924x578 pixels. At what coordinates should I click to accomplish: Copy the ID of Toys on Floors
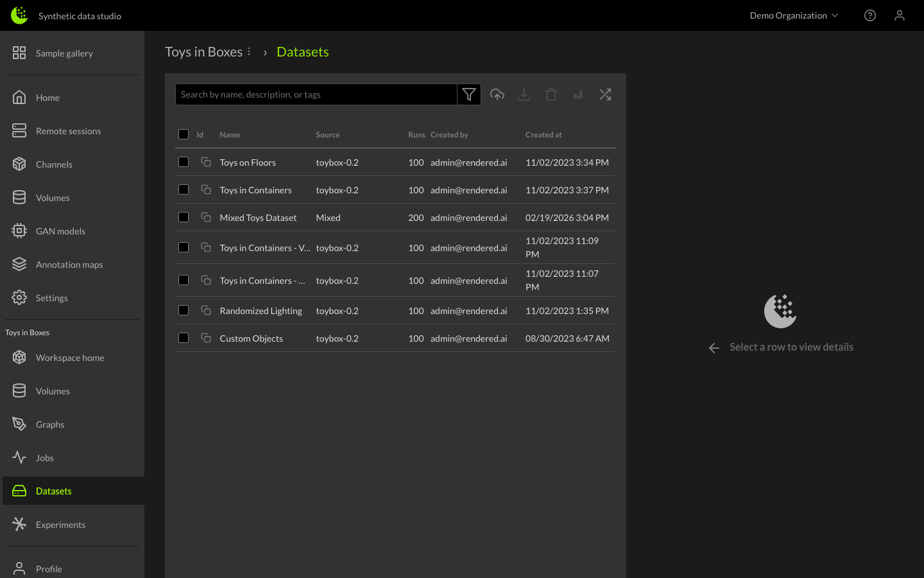pos(206,162)
